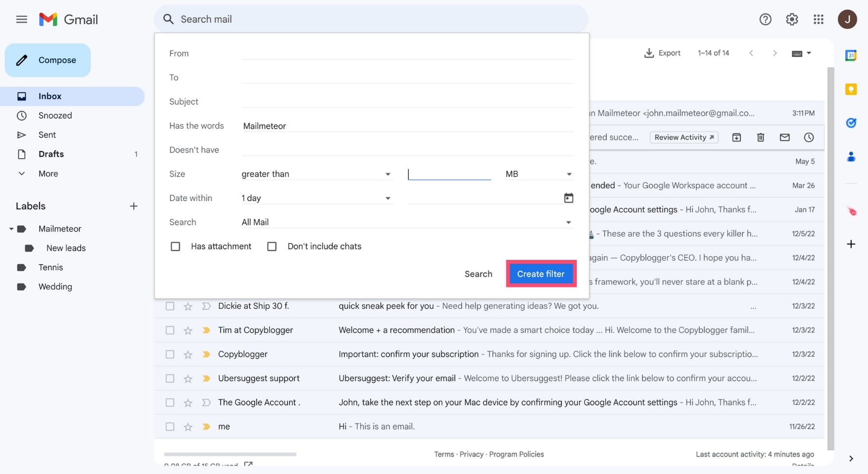This screenshot has height=474, width=868.
Task: Go to the newer page arrow
Action: pyautogui.click(x=751, y=53)
